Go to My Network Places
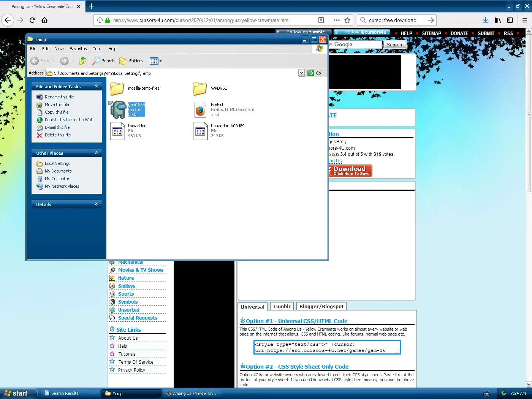The width and height of the screenshot is (532, 399). [x=58, y=186]
